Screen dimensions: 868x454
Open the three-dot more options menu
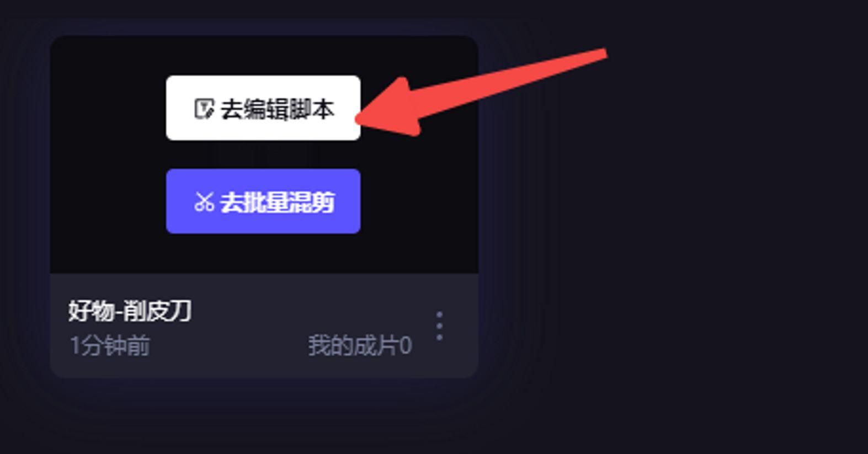click(x=439, y=326)
